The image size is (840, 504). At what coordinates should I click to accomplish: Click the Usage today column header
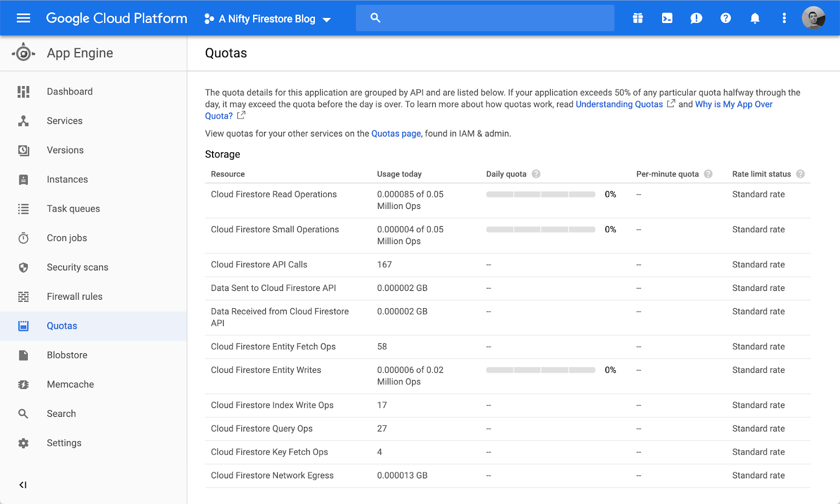tap(399, 174)
